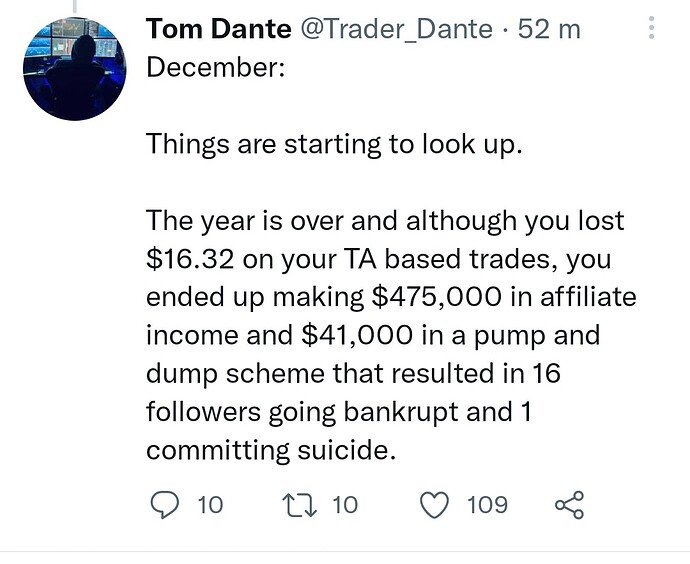Click the thread connector line above the avatar
This screenshot has width=690, height=564.
coord(74,6)
